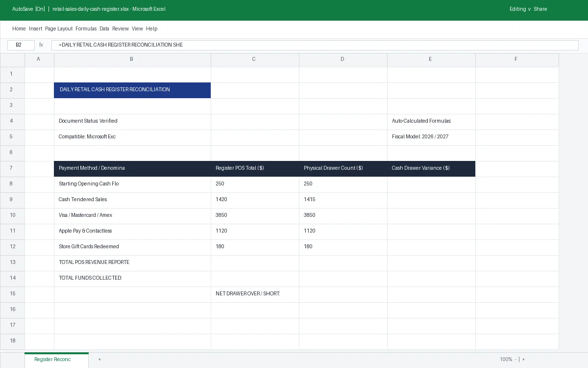Select the cell next to NET DRAWER OVER / SHORT

[x=343, y=294]
